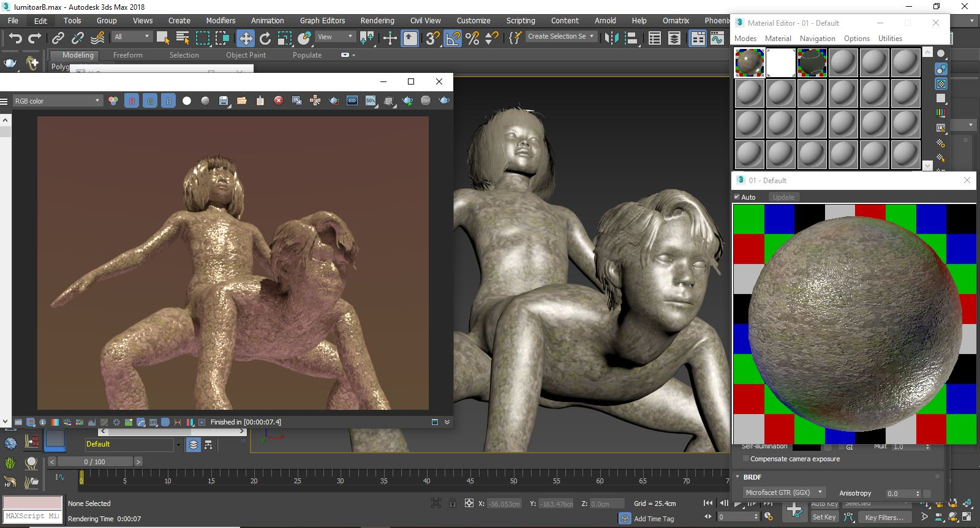Copy render to clipboard icon
This screenshot has height=528, width=980.
[x=260, y=100]
